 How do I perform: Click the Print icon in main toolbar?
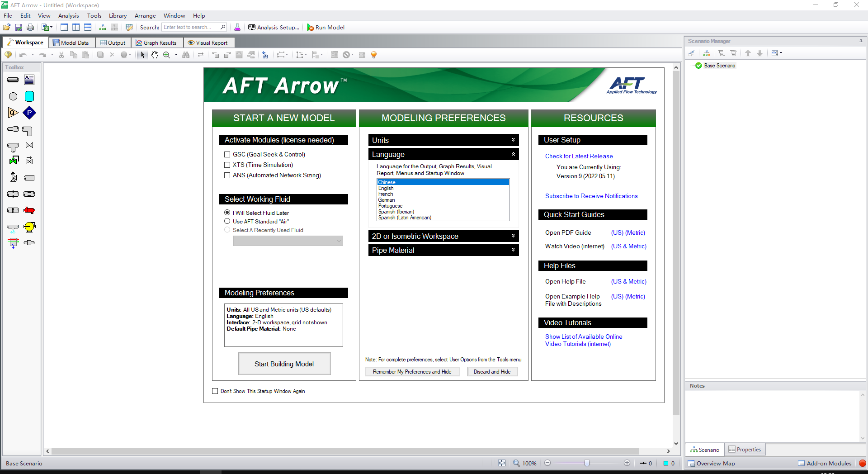(30, 27)
